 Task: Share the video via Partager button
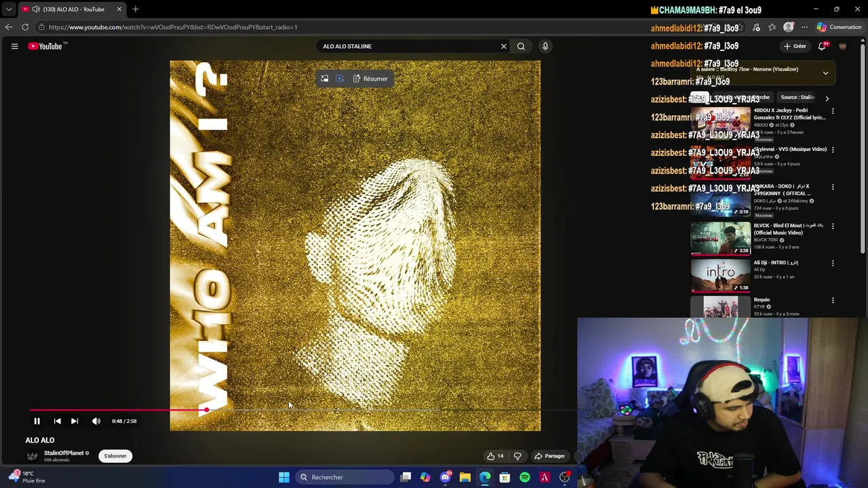tap(549, 456)
